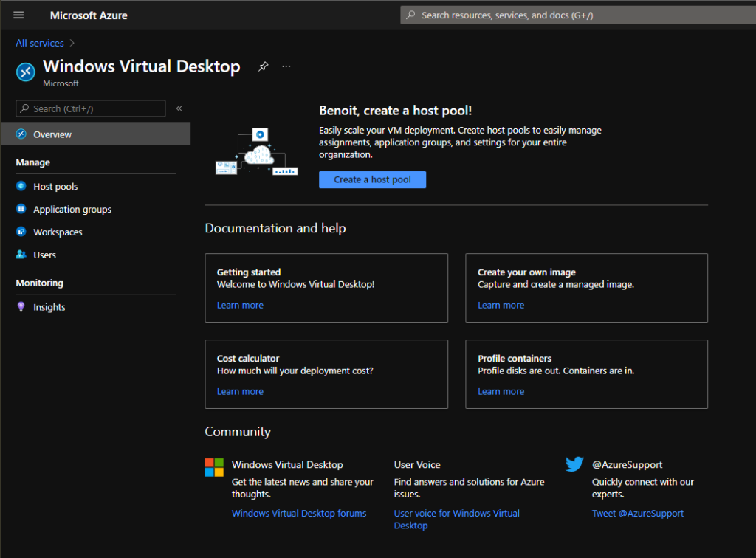Open Tweet @AzureSupport link
Image resolution: width=756 pixels, height=558 pixels.
(637, 513)
